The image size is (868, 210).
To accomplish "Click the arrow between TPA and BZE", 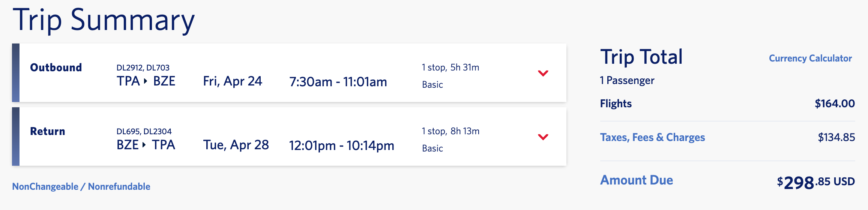I will pyautogui.click(x=146, y=81).
